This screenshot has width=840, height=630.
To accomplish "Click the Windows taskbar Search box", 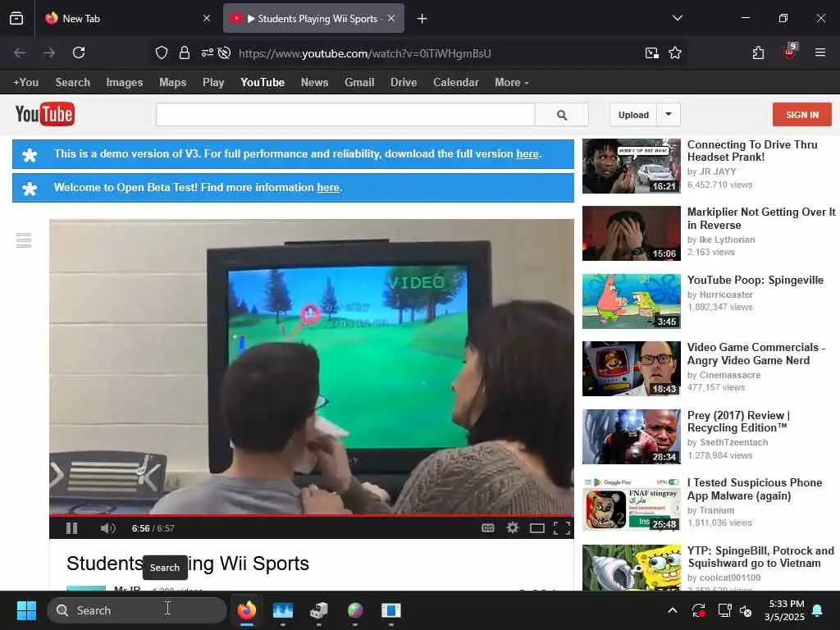I will pyautogui.click(x=137, y=610).
